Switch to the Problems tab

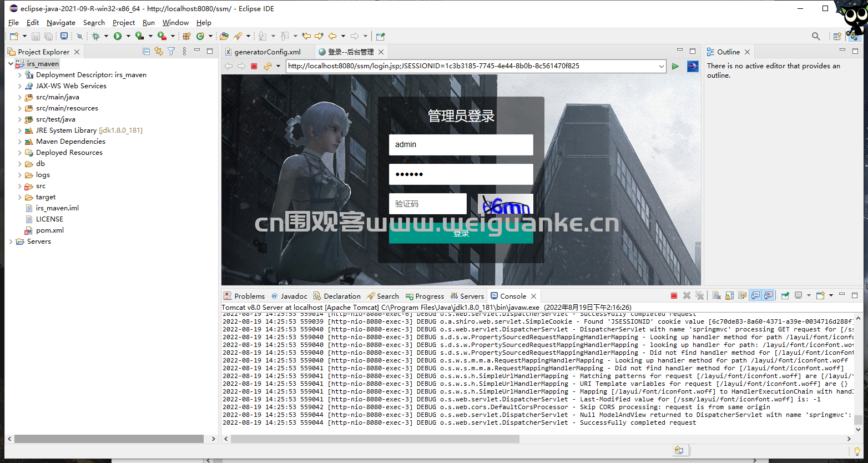pos(244,296)
